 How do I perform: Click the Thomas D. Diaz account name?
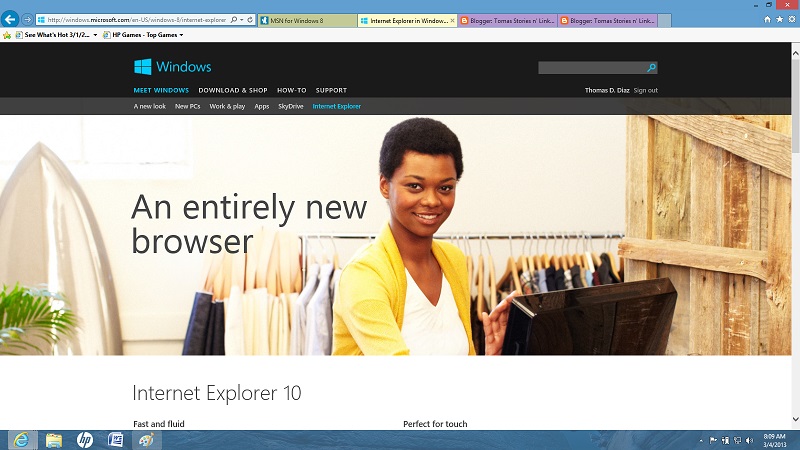pos(607,90)
